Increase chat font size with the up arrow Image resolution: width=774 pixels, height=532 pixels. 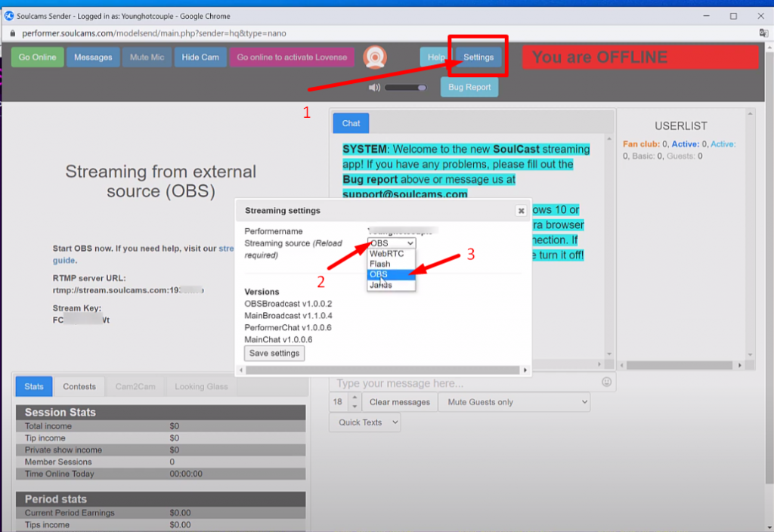pos(354,397)
